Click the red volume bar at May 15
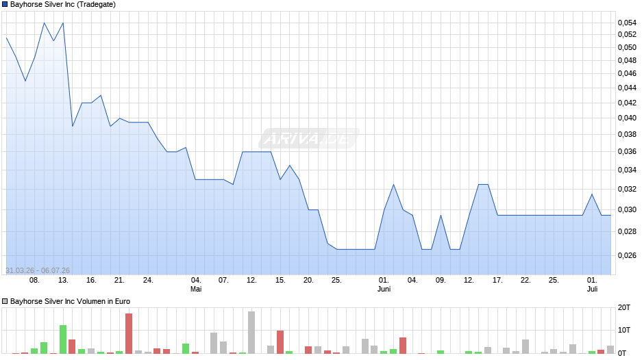 pyautogui.click(x=280, y=342)
